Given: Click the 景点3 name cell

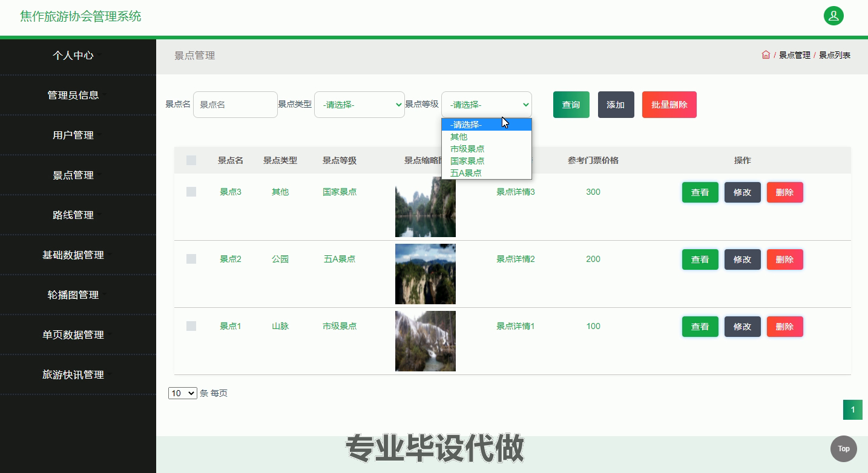Looking at the screenshot, I should click(231, 192).
